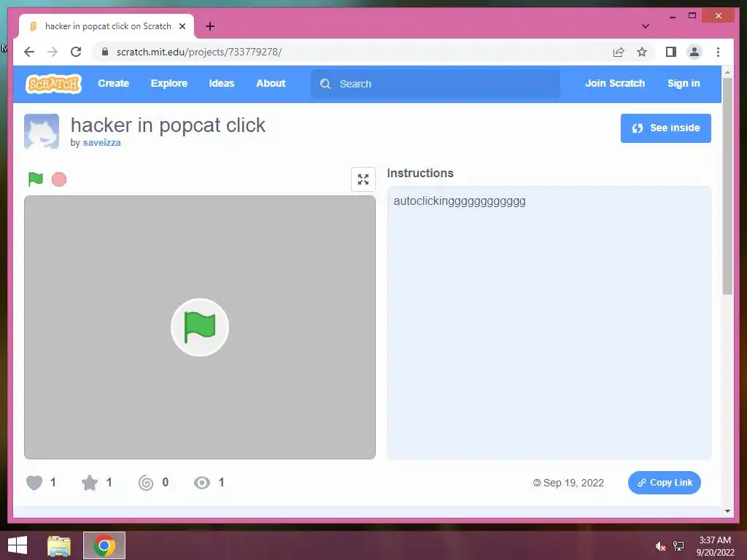Select the address bar URL
This screenshot has width=747, height=560.
[x=199, y=52]
